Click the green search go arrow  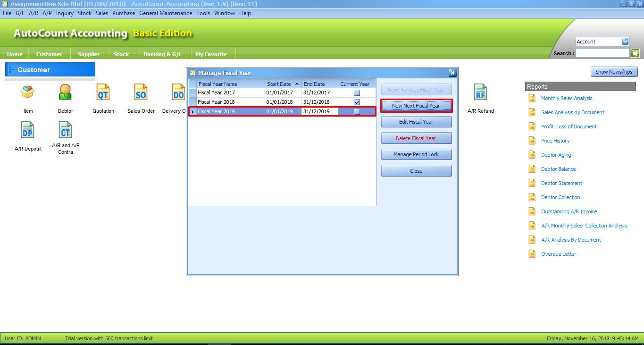click(635, 53)
